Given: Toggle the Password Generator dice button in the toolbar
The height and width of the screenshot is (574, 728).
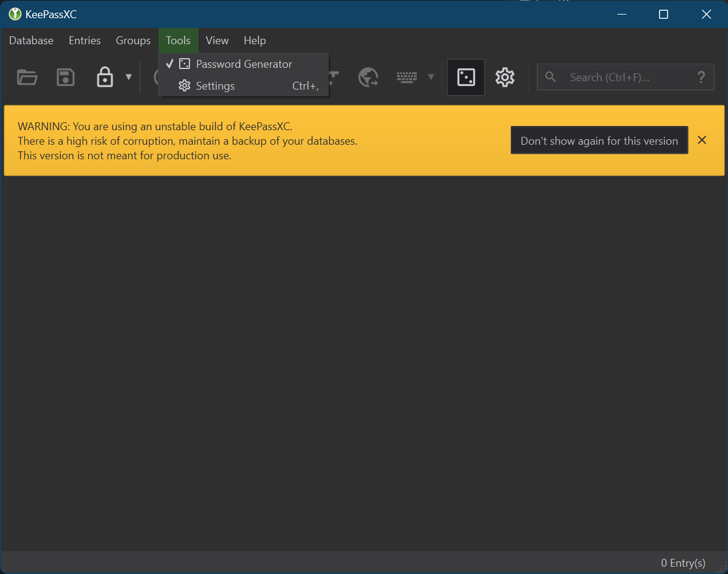Looking at the screenshot, I should (x=465, y=77).
